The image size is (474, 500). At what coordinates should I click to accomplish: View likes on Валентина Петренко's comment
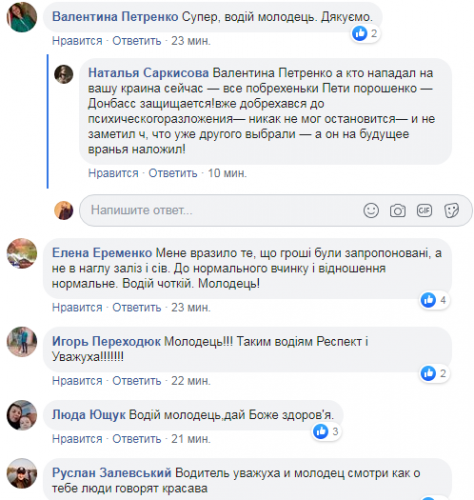click(x=366, y=33)
